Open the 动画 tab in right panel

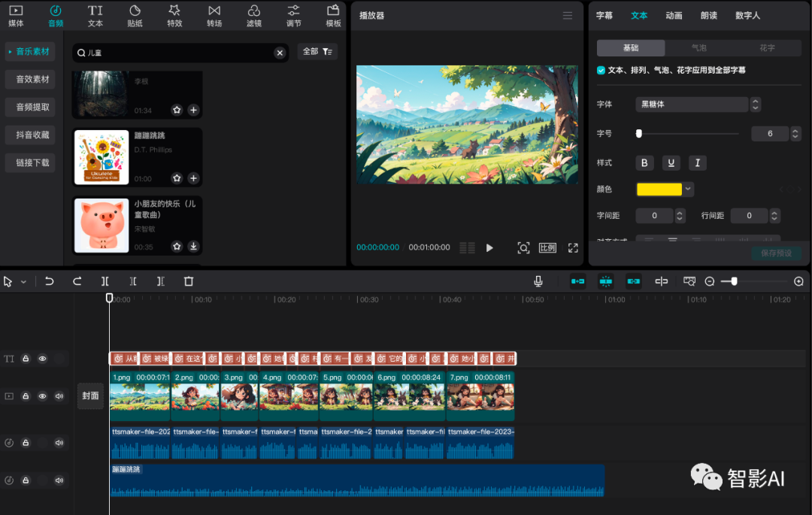(x=674, y=14)
